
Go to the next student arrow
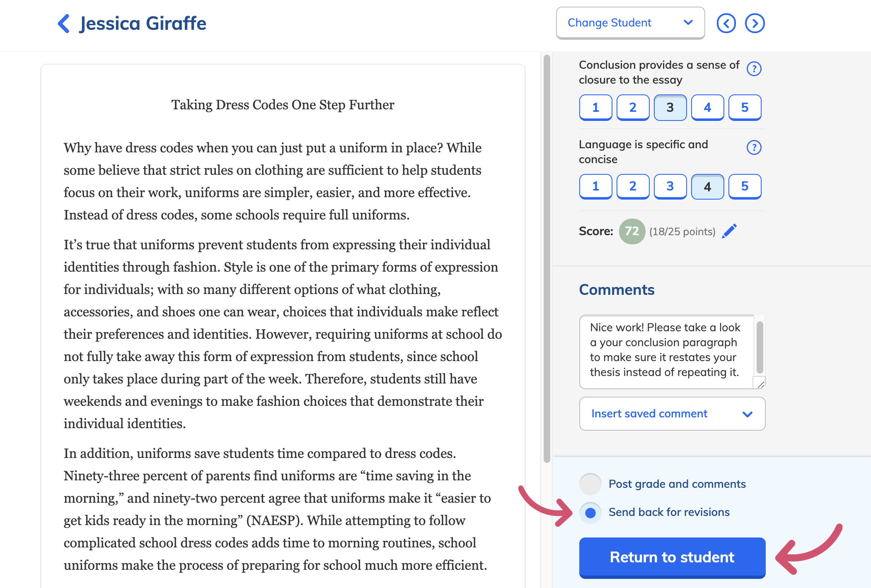pyautogui.click(x=755, y=23)
